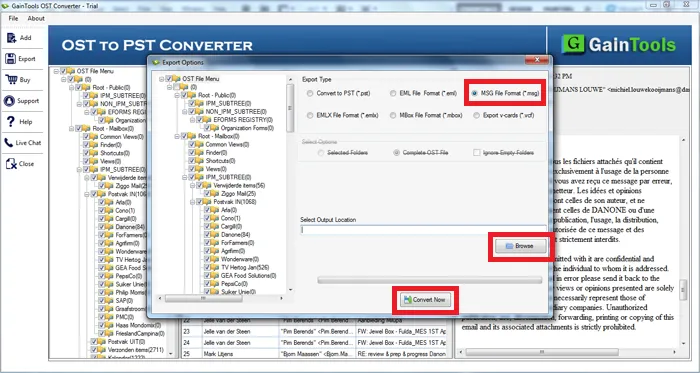Uncheck the Ziggo Mail(25) checkbox in dialog tree
Viewport: 700px width, 373px height.
207,194
